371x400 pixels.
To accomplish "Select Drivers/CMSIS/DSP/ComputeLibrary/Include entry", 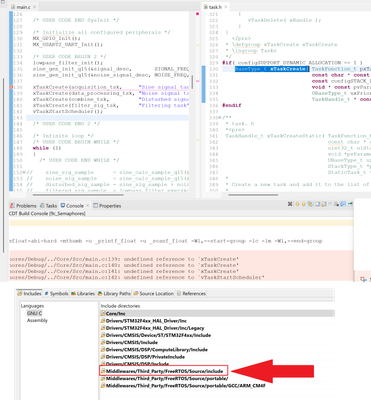I will point(154,350).
